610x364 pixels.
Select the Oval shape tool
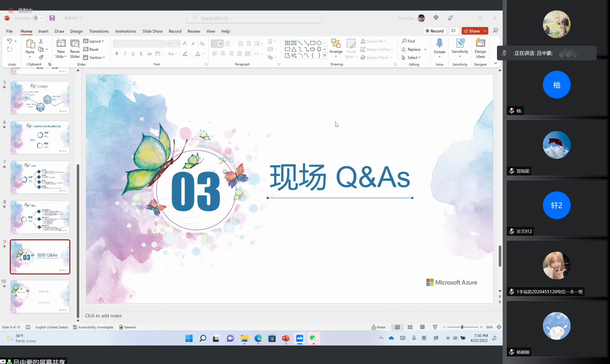319,43
